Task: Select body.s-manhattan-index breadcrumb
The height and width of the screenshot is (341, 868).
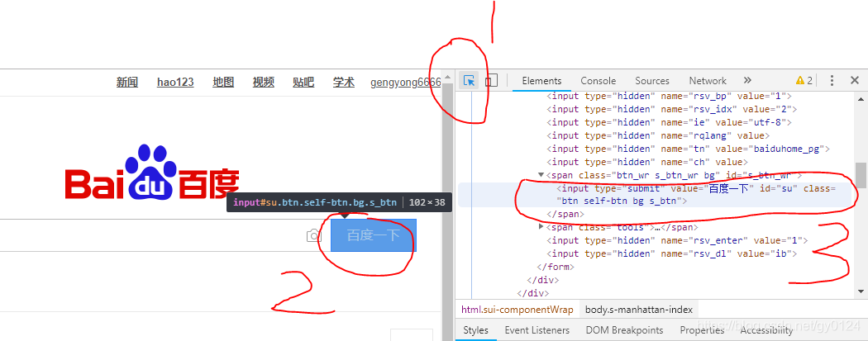Action: [638, 310]
